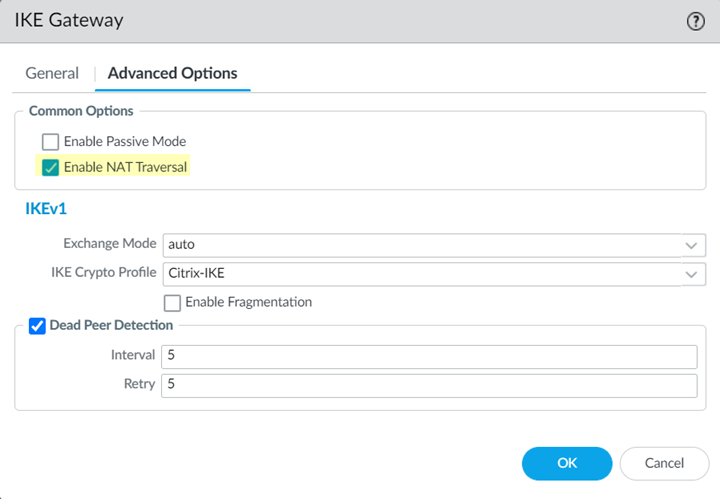Switch to the General tab
The image size is (720, 499).
(52, 73)
